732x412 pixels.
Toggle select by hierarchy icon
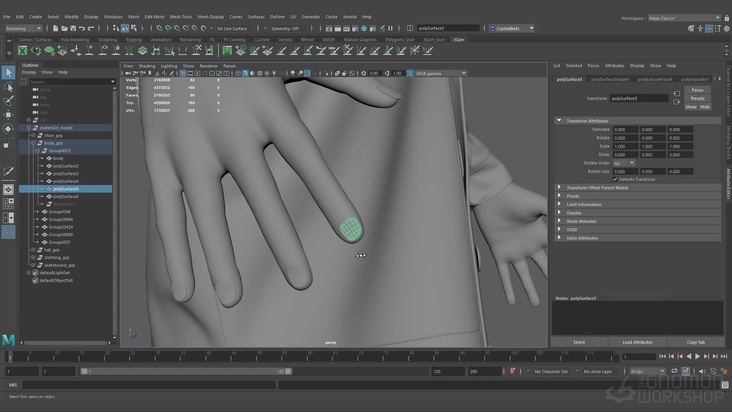[x=116, y=28]
